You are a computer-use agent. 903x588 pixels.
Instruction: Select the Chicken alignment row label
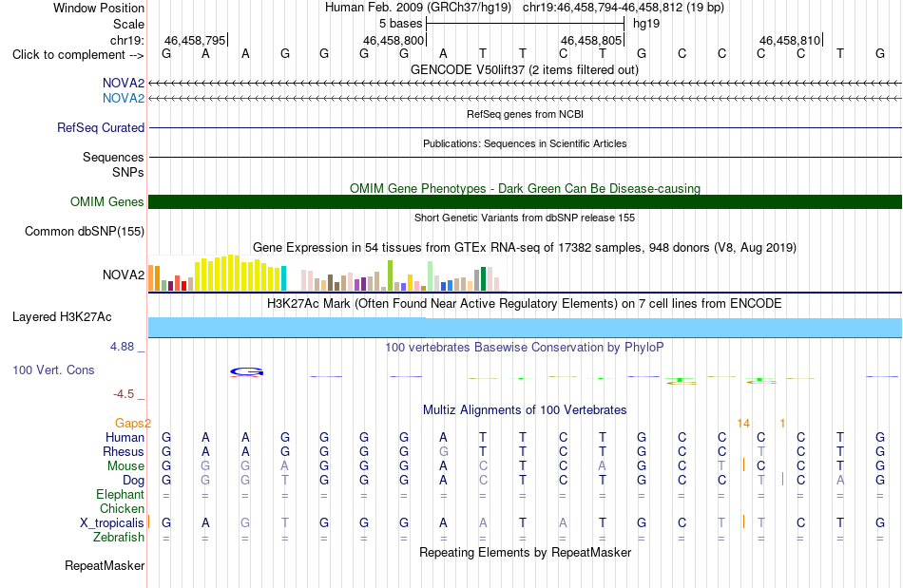click(x=122, y=508)
